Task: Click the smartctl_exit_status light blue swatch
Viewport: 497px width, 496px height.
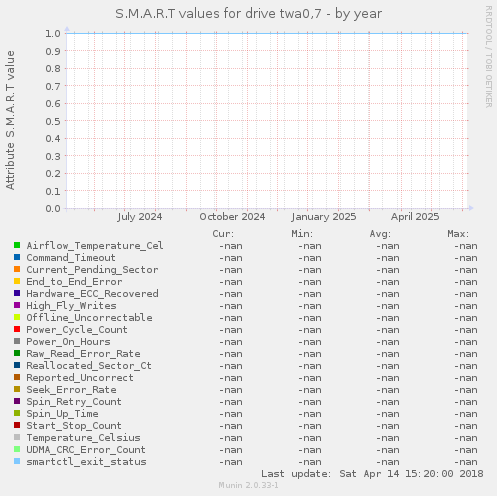Action: coord(17,461)
